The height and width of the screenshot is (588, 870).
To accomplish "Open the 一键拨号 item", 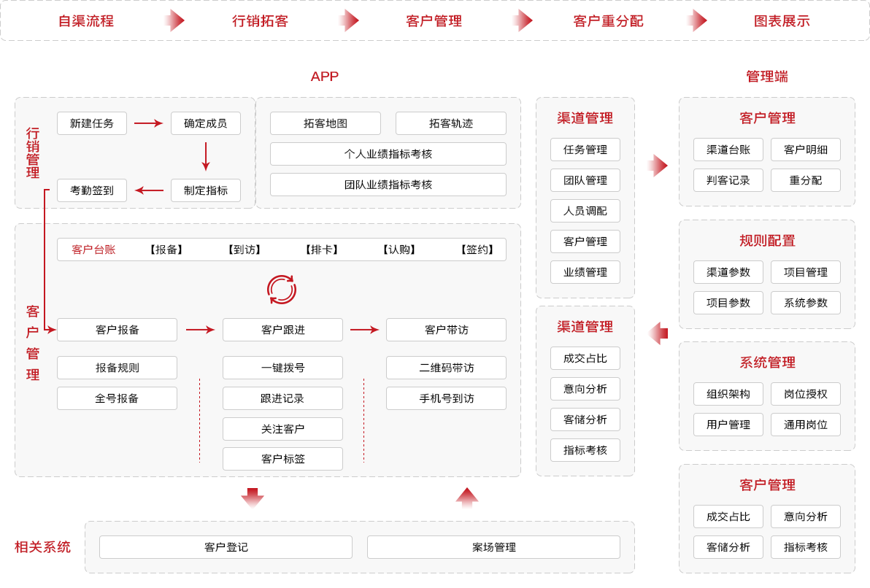I will pos(282,368).
